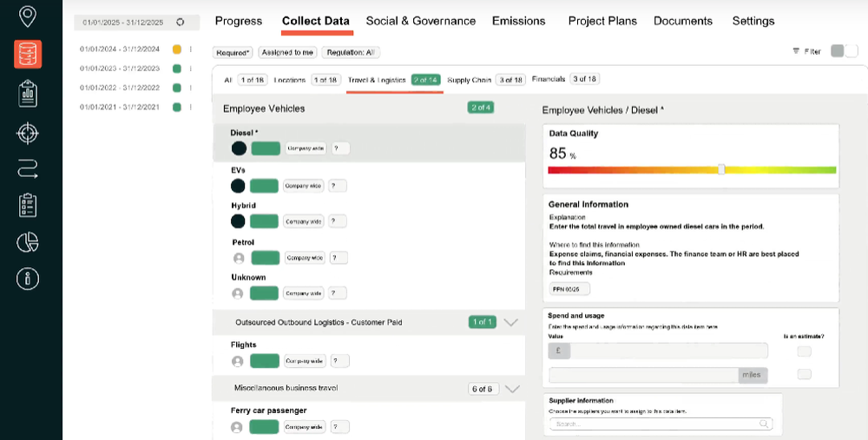Screen dimensions: 868x440
Task: Click the magnifier in supplier search
Action: (764, 424)
